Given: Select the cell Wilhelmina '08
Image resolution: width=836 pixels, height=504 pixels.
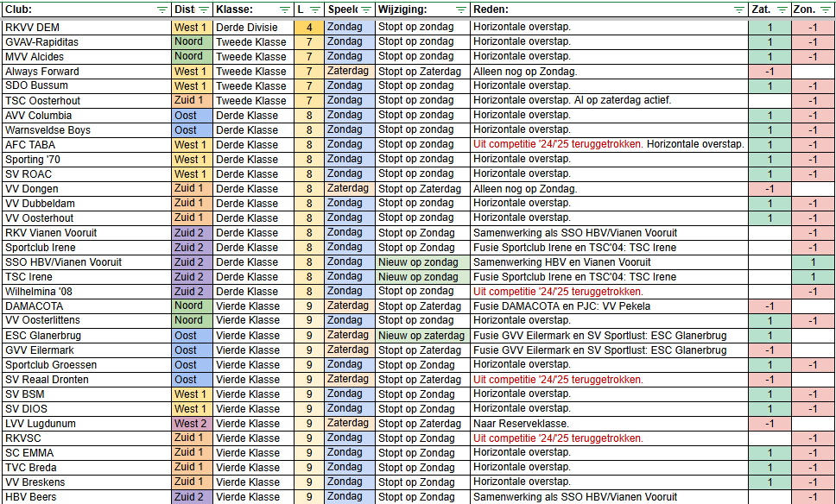Looking at the screenshot, I should [x=87, y=292].
